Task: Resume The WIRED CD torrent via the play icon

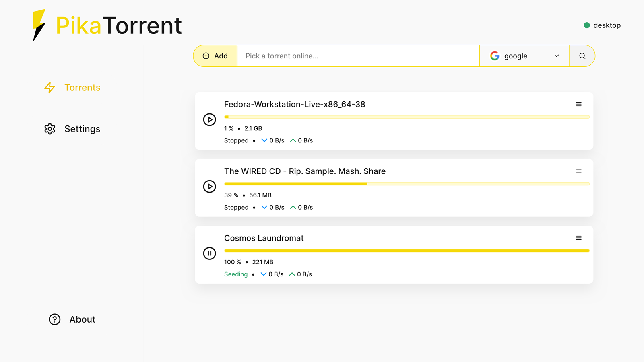Action: point(209,186)
